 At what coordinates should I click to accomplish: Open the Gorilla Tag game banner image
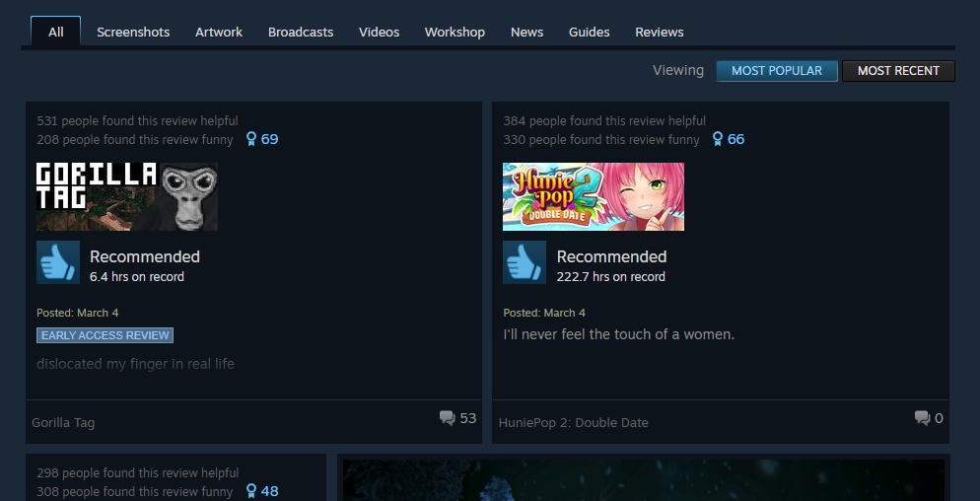[x=127, y=196]
